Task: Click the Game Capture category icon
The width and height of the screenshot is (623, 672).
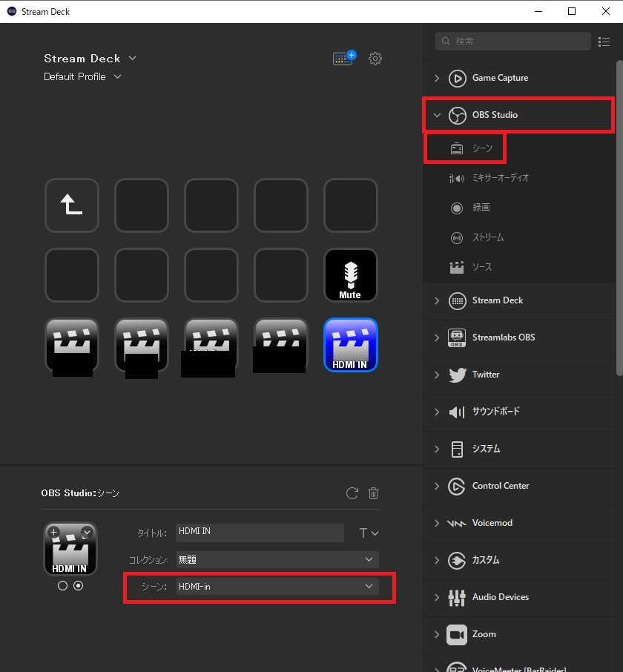Action: [x=457, y=79]
